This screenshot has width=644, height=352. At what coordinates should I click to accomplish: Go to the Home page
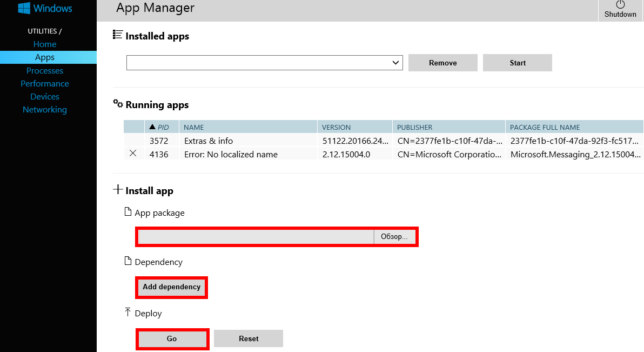pos(45,44)
